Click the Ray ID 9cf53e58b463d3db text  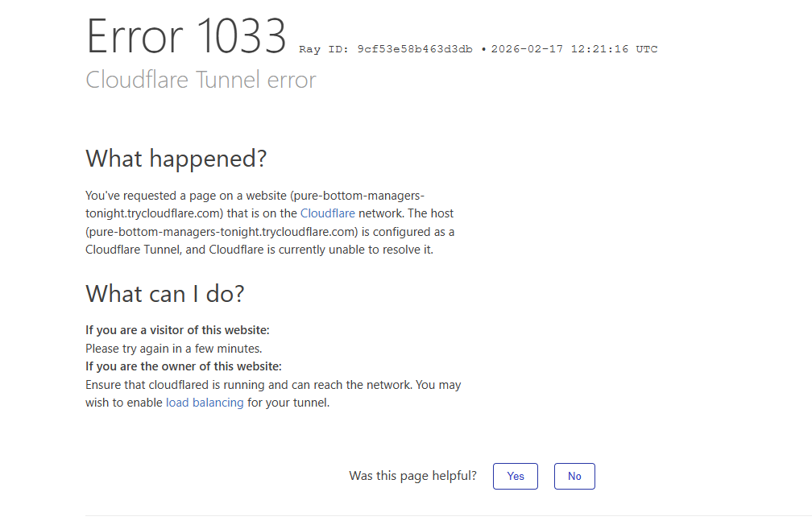pyautogui.click(x=386, y=49)
